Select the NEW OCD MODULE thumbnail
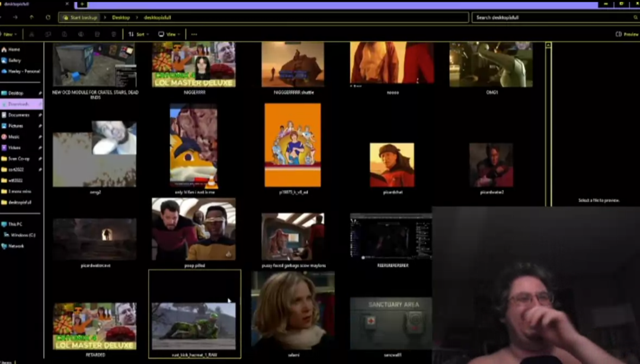640x364 pixels. [95, 65]
